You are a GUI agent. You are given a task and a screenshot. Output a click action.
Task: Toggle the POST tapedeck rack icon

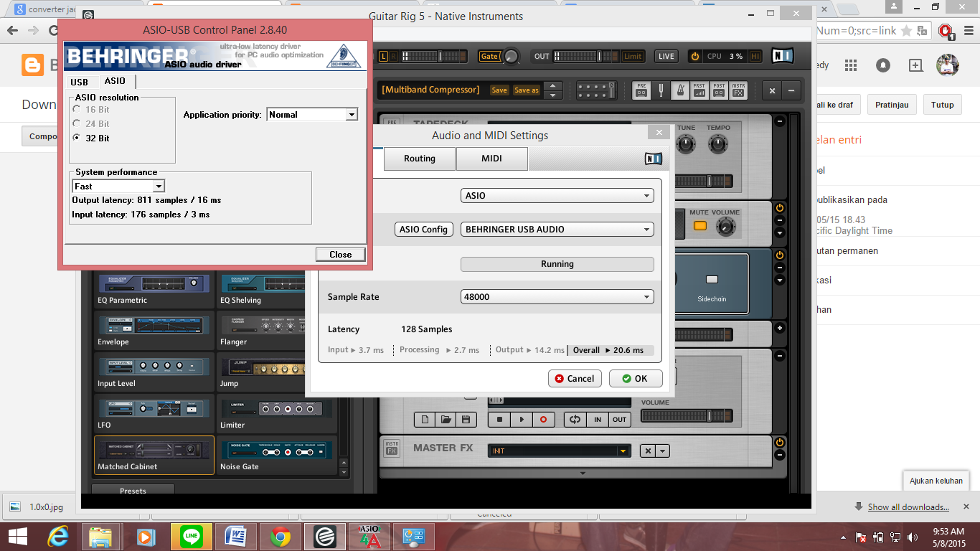pos(719,90)
